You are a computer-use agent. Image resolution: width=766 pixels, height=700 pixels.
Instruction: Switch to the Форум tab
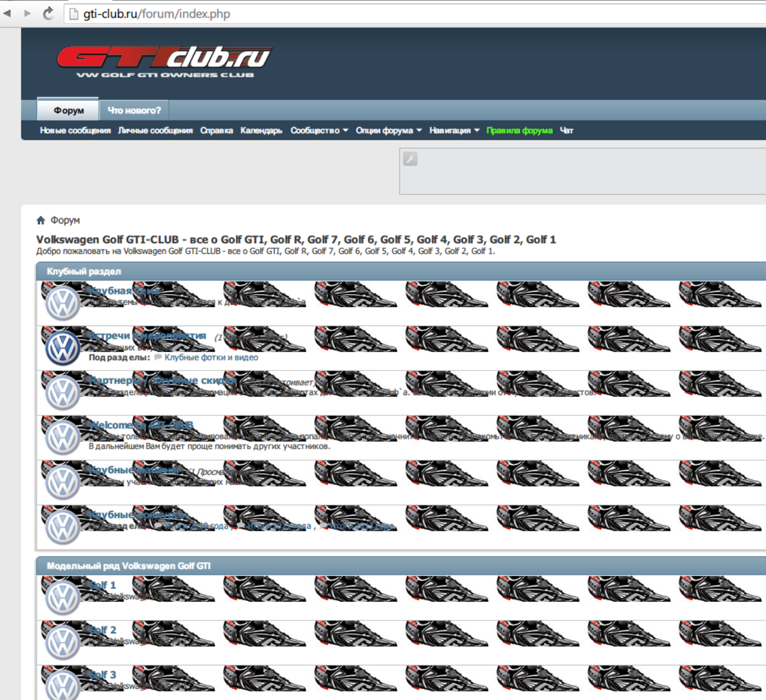(68, 110)
